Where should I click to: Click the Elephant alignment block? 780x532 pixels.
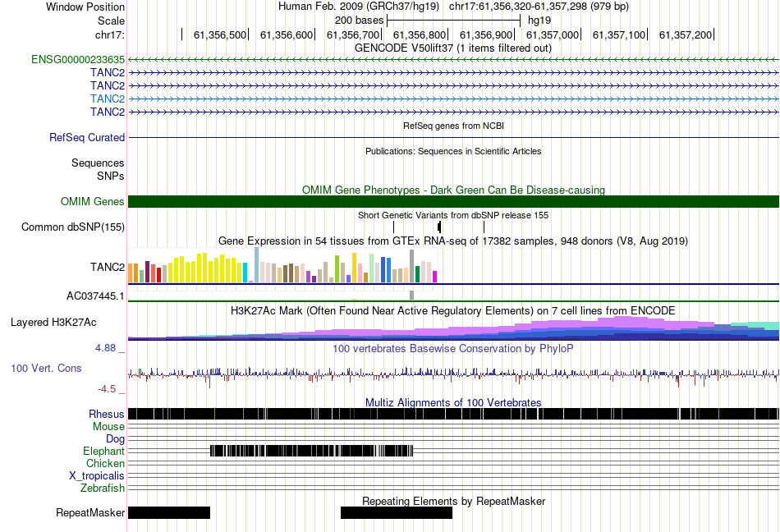pyautogui.click(x=312, y=451)
